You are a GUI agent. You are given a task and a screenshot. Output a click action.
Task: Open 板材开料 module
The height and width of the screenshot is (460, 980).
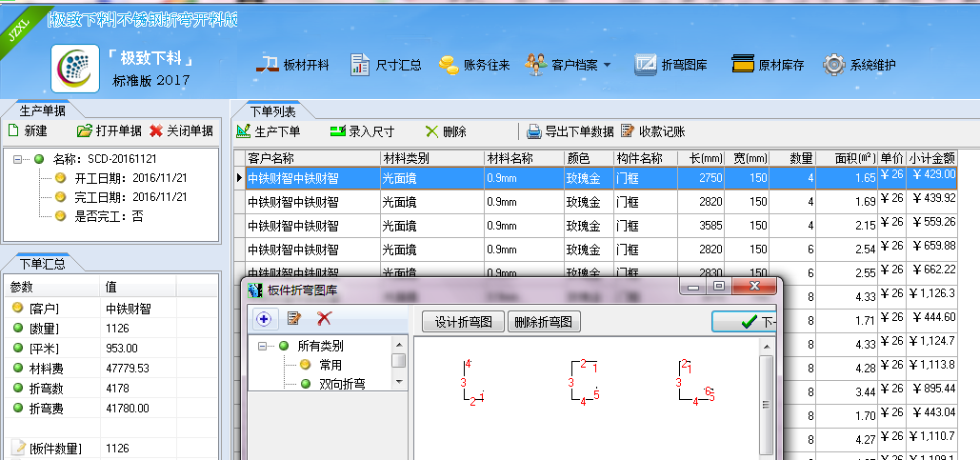[291, 65]
